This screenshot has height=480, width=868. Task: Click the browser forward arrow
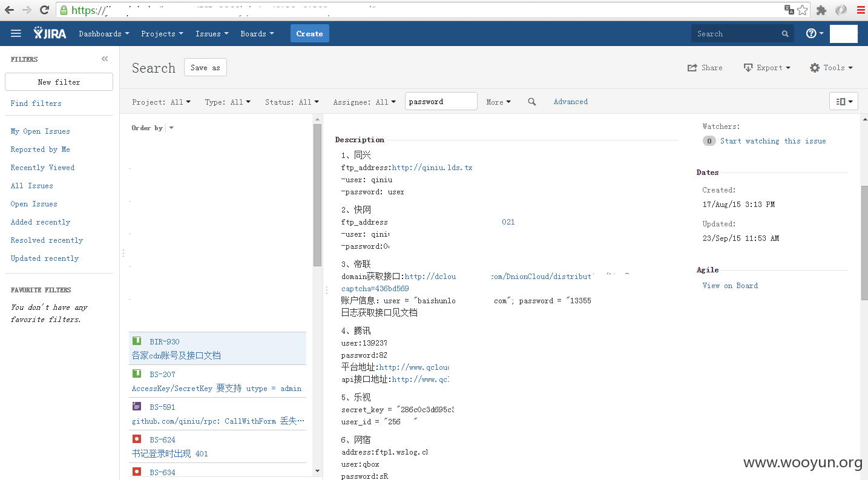tap(27, 10)
